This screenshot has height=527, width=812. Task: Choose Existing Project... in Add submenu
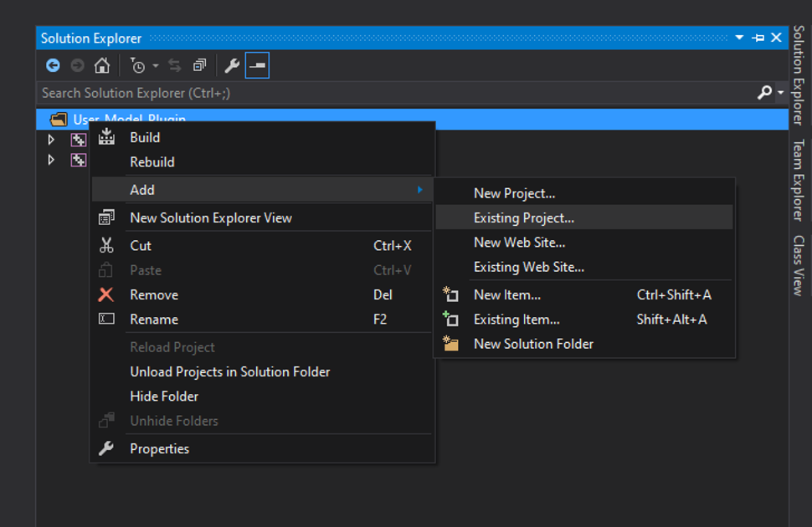(x=584, y=218)
